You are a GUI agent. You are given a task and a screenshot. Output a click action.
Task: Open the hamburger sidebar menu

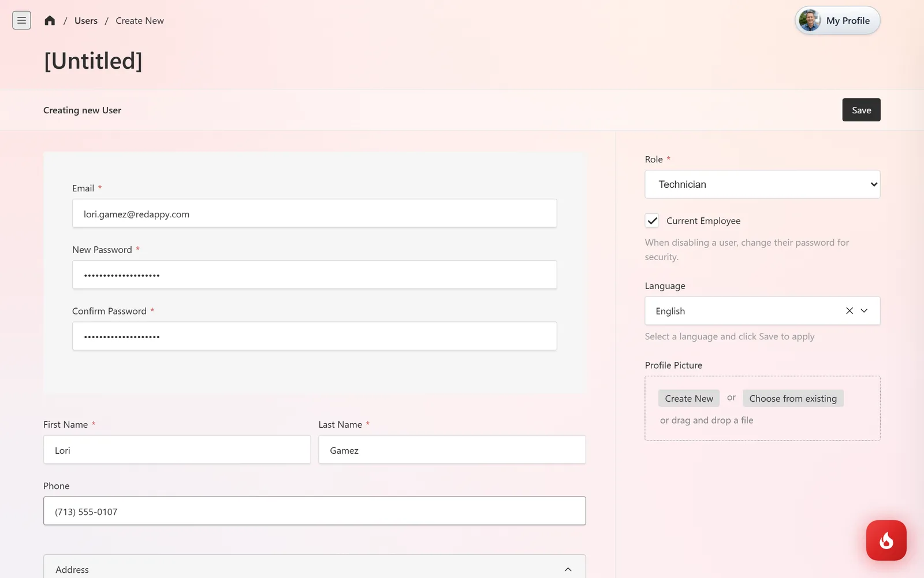click(21, 20)
